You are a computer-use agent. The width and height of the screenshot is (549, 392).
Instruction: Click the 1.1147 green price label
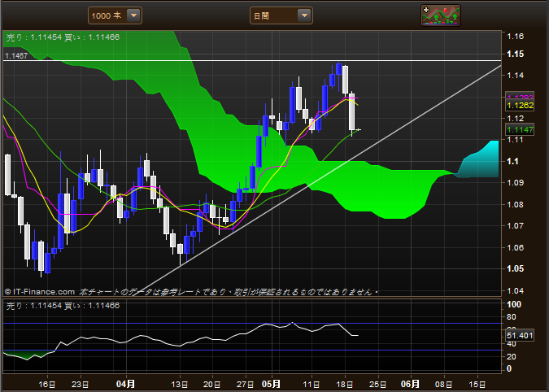point(520,130)
